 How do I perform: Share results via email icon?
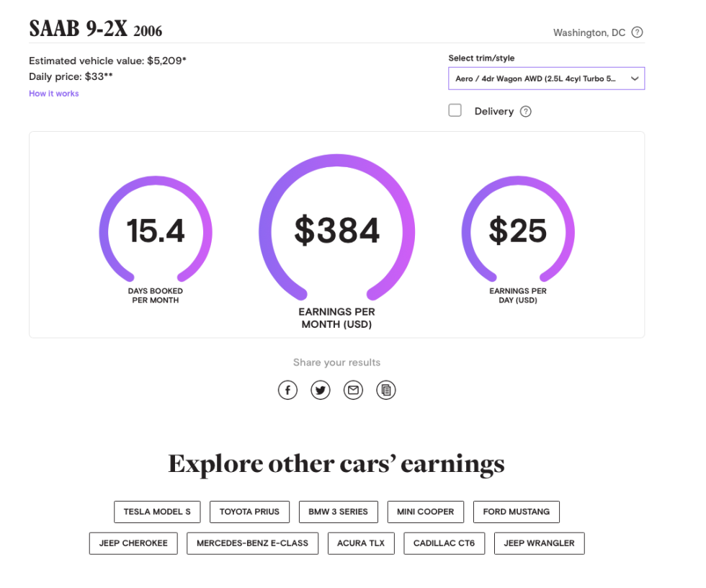click(x=354, y=390)
